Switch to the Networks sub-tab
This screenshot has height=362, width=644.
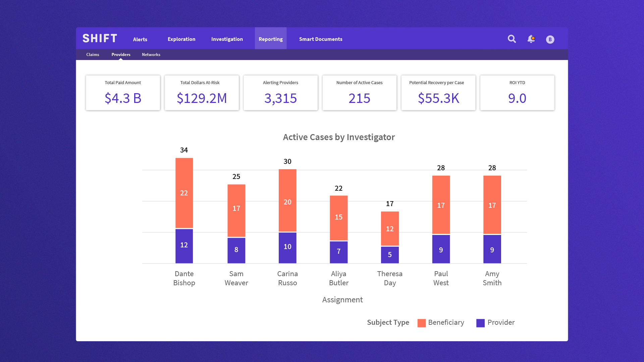[x=151, y=55]
